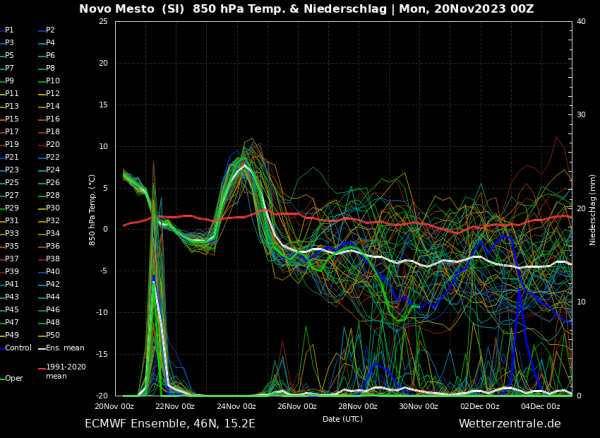Click the 850 hPa Temp. (°C) axis label

(x=92, y=210)
